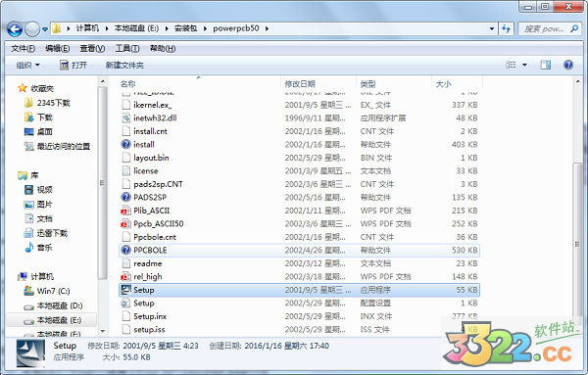Click the refresh button beside address bar
This screenshot has width=588, height=375.
coord(507,28)
